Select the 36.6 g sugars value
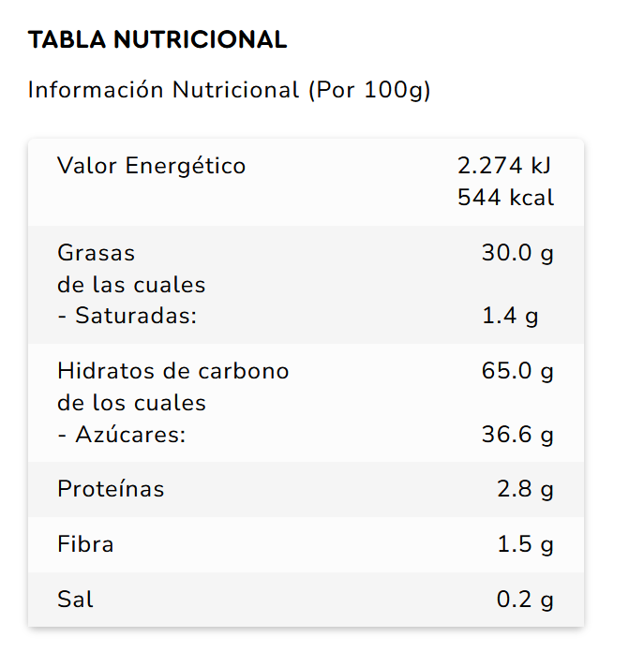The height and width of the screenshot is (667, 644). 517,435
